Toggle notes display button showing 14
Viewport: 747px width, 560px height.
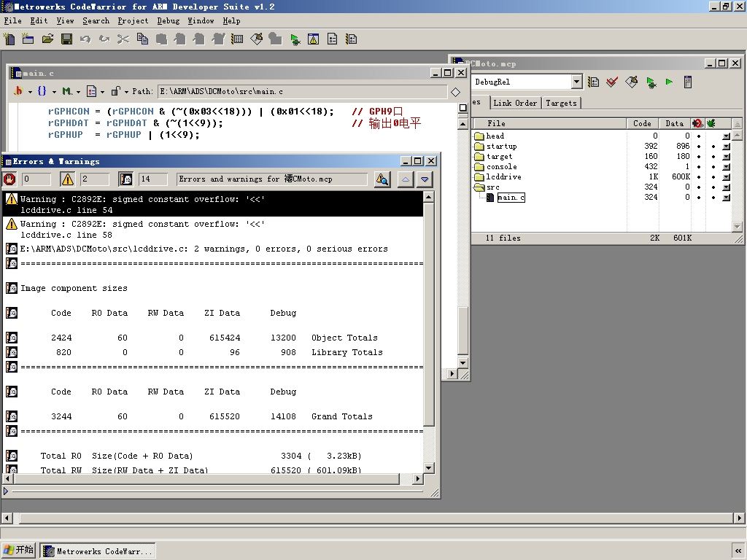125,179
